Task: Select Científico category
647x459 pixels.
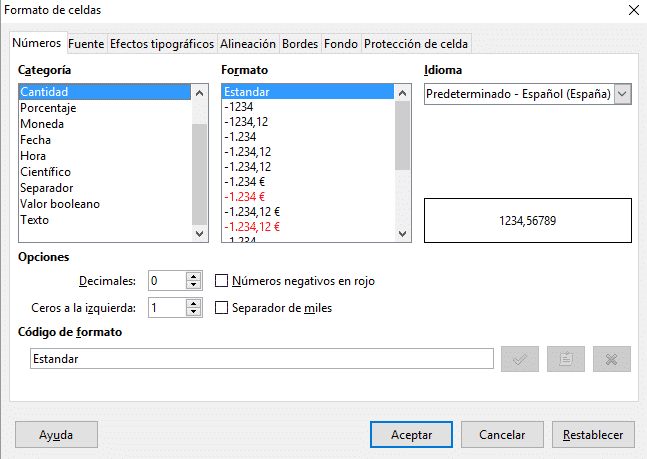Action: pos(105,172)
